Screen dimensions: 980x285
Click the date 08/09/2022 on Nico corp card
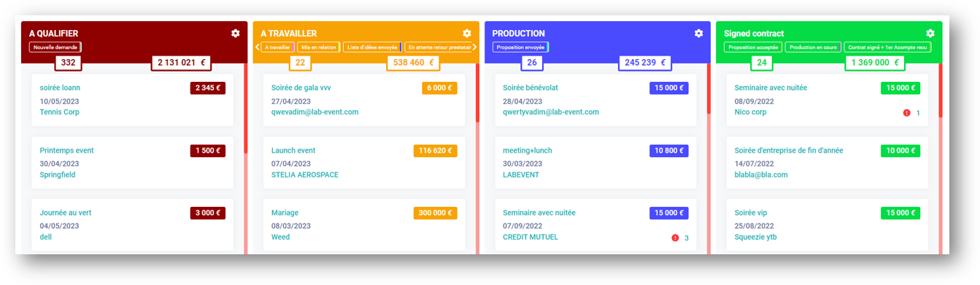(x=754, y=101)
